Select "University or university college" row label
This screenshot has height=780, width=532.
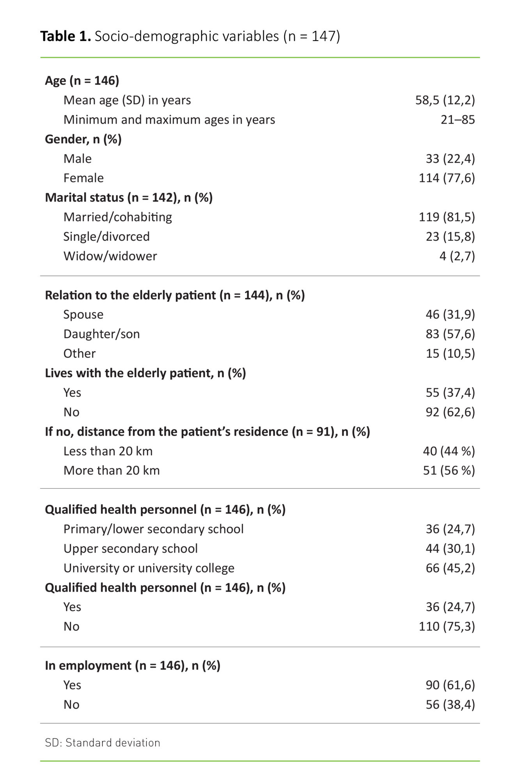(x=149, y=568)
